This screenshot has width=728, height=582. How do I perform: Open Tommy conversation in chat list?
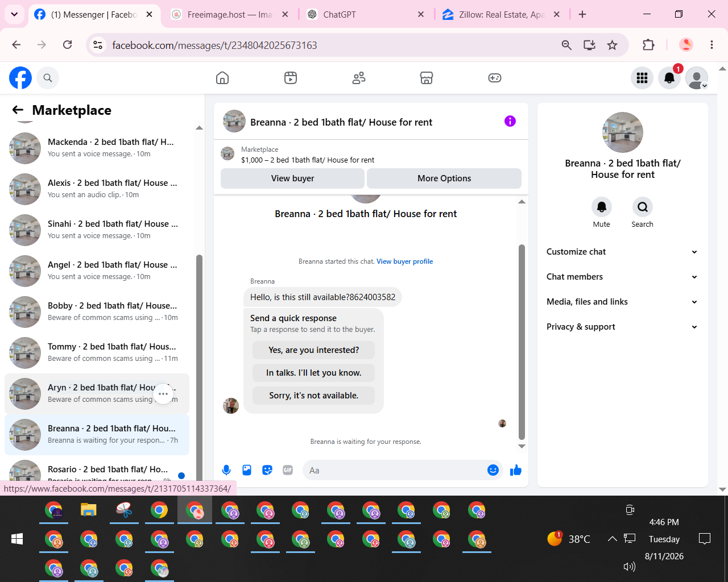[97, 353]
